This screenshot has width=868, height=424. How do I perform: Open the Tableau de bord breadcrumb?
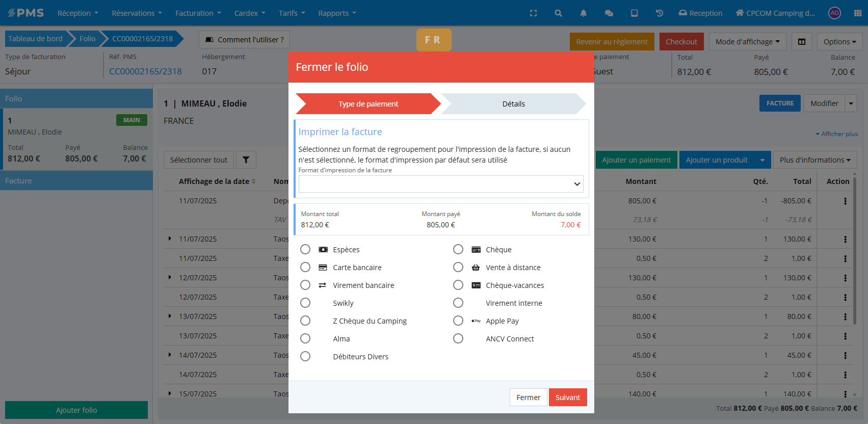coord(35,39)
